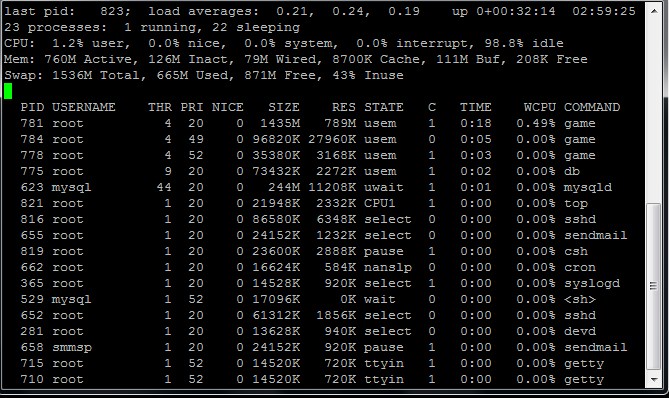669x398 pixels.
Task: Click the TIME column header
Action: [x=476, y=107]
